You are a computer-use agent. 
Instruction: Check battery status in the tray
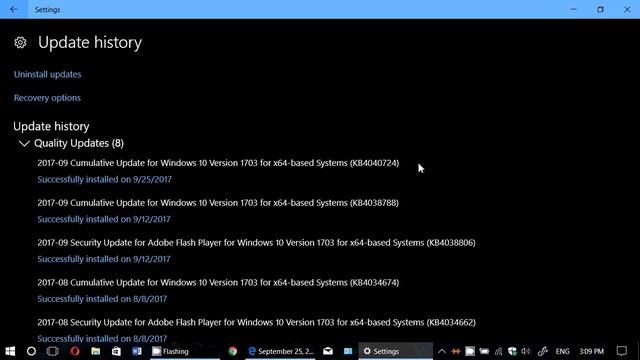coord(484,351)
